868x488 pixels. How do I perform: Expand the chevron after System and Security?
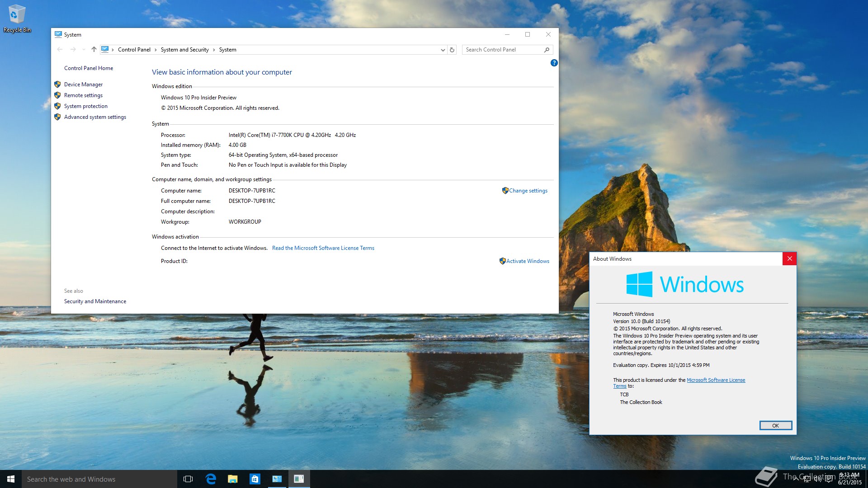click(214, 50)
